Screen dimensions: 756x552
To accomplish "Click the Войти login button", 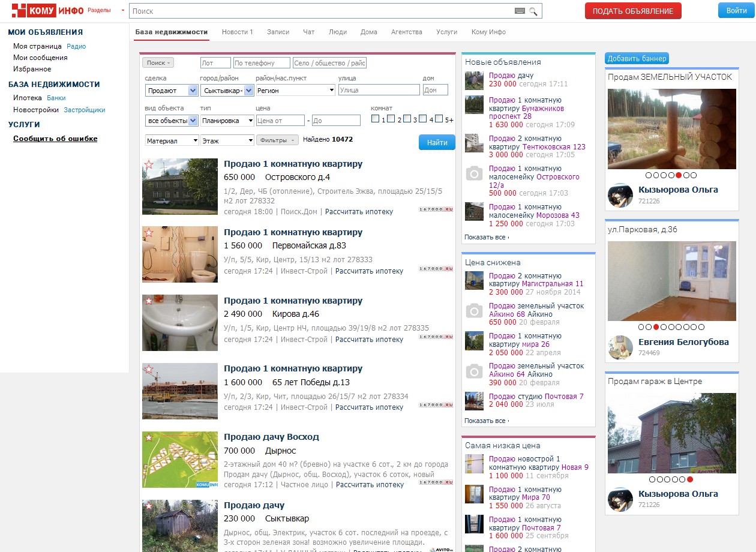I will [x=736, y=10].
